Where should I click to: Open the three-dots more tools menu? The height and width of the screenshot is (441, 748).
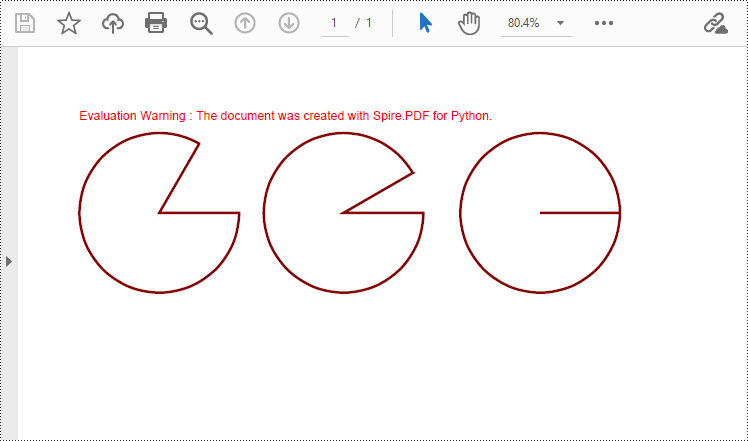click(x=604, y=23)
